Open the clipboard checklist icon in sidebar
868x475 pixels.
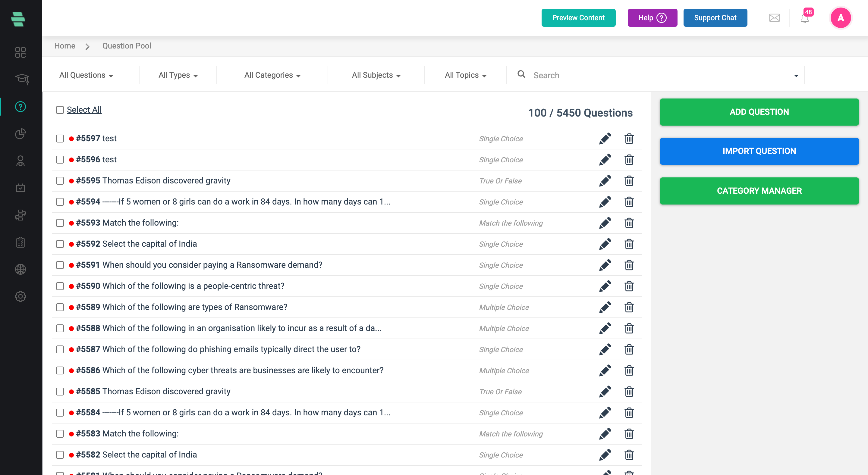click(20, 242)
